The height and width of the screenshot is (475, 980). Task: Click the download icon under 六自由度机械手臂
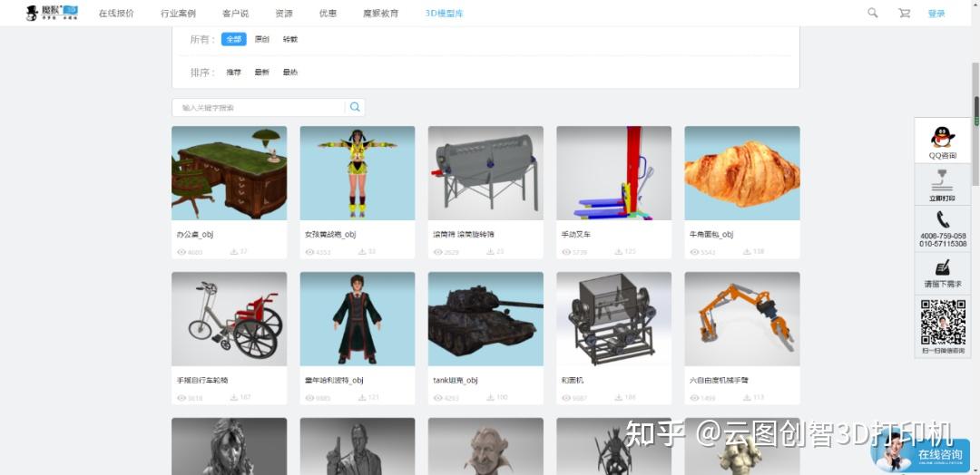pyautogui.click(x=747, y=397)
